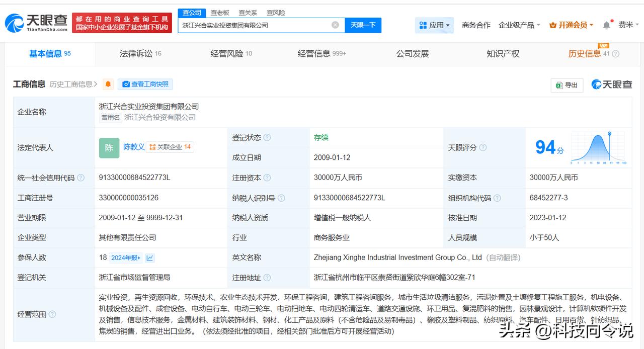Click the 关联企业 14 badge

pyautogui.click(x=170, y=147)
